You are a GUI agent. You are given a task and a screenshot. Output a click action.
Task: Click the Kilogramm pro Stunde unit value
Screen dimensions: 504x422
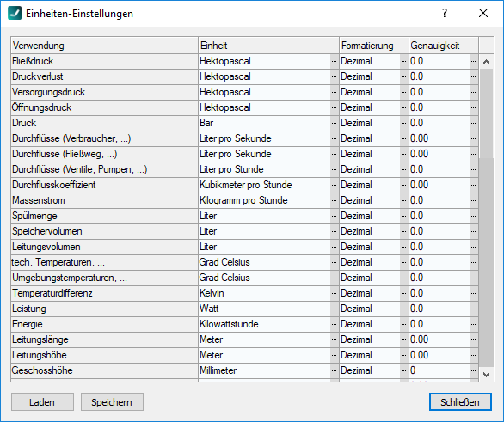point(243,200)
